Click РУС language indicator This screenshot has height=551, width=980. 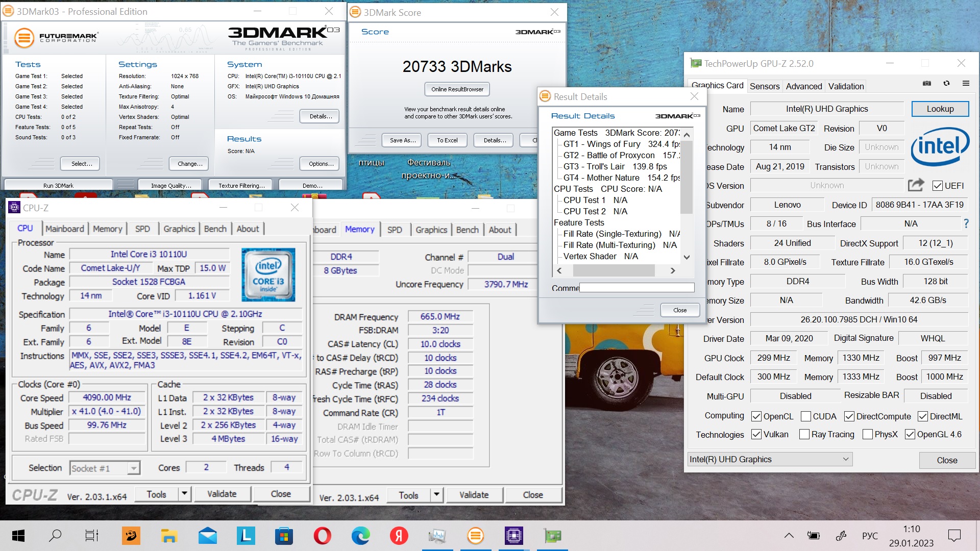click(x=870, y=536)
